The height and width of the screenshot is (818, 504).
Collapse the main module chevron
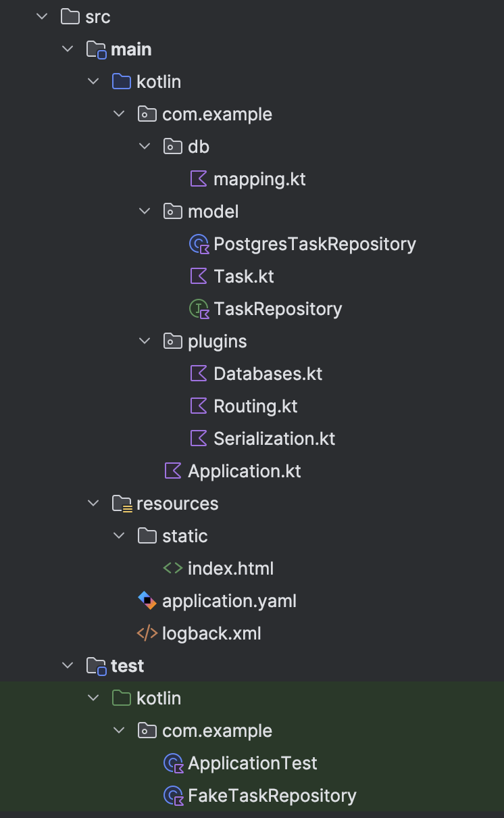pos(68,49)
